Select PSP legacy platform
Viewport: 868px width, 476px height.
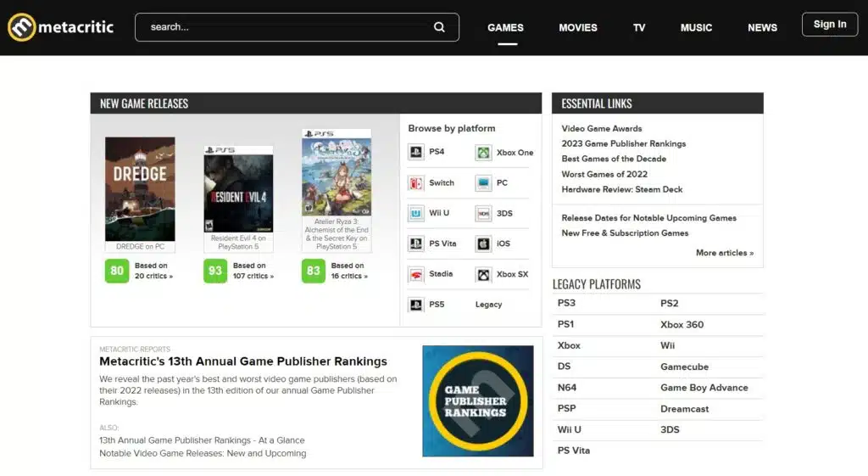tap(566, 408)
